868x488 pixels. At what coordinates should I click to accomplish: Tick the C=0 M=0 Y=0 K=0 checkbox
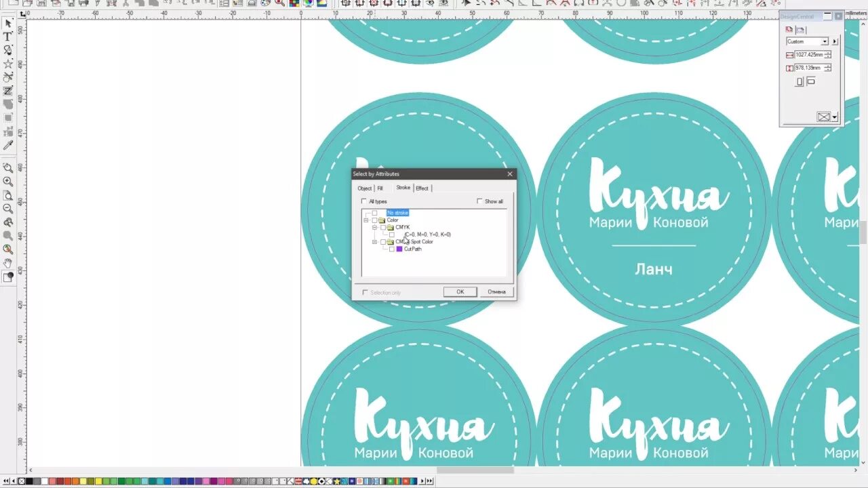point(392,235)
